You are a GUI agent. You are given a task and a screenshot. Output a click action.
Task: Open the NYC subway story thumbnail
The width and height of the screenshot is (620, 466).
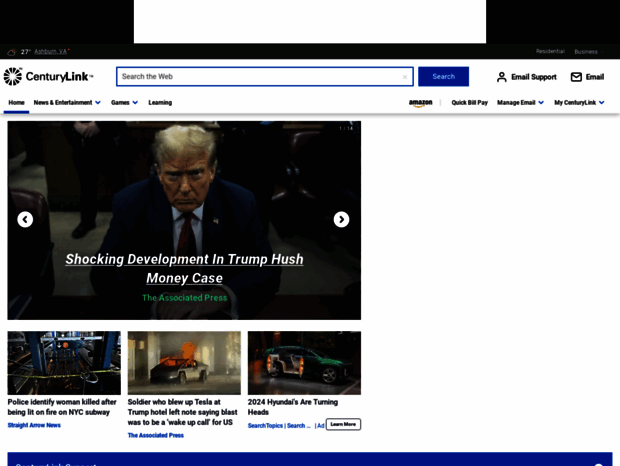(64, 363)
